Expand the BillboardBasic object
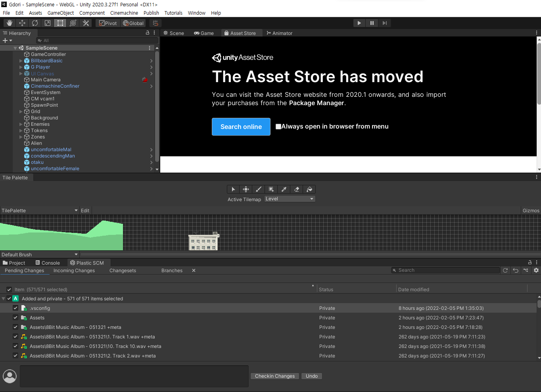The height and width of the screenshot is (392, 541). pos(21,61)
